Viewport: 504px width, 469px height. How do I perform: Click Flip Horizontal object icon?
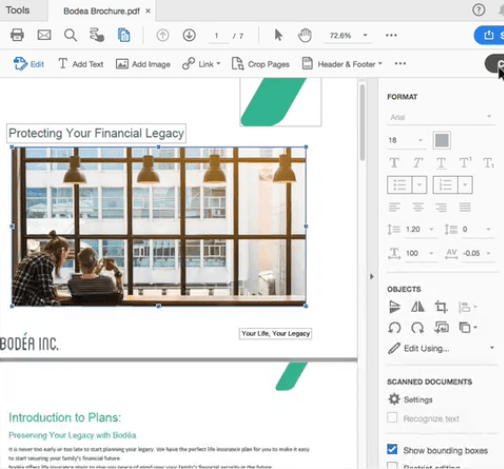tap(418, 307)
